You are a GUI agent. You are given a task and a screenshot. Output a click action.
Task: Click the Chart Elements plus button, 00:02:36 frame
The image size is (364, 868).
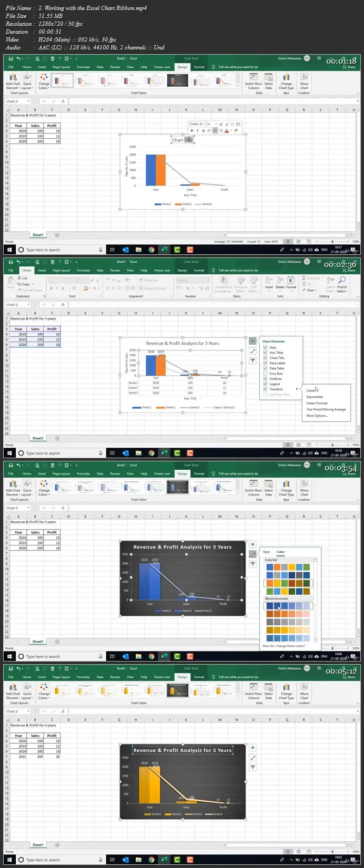click(x=252, y=342)
